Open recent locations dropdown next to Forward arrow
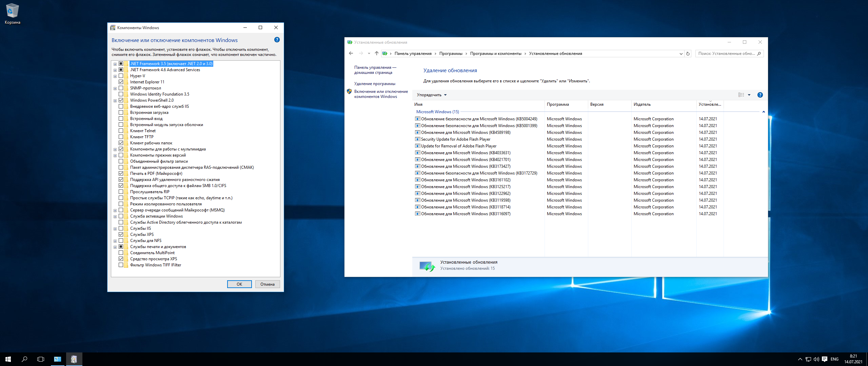Viewport: 868px width, 366px height. tap(369, 54)
